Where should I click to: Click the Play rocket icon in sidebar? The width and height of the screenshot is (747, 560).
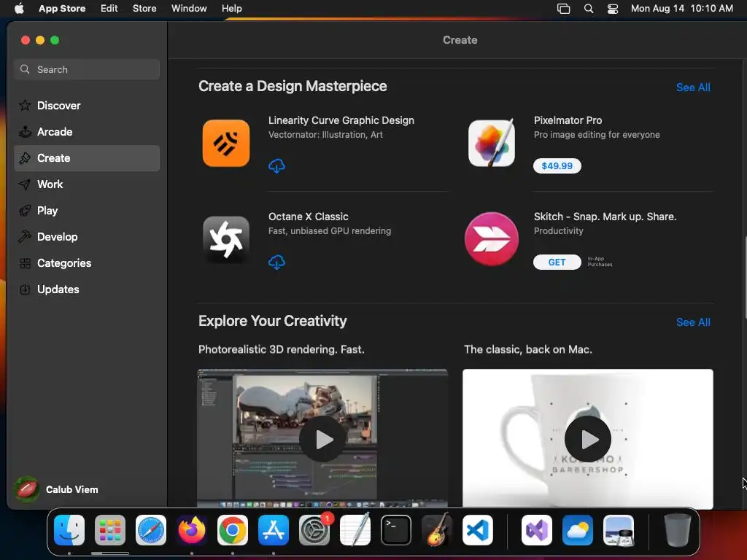[25, 211]
